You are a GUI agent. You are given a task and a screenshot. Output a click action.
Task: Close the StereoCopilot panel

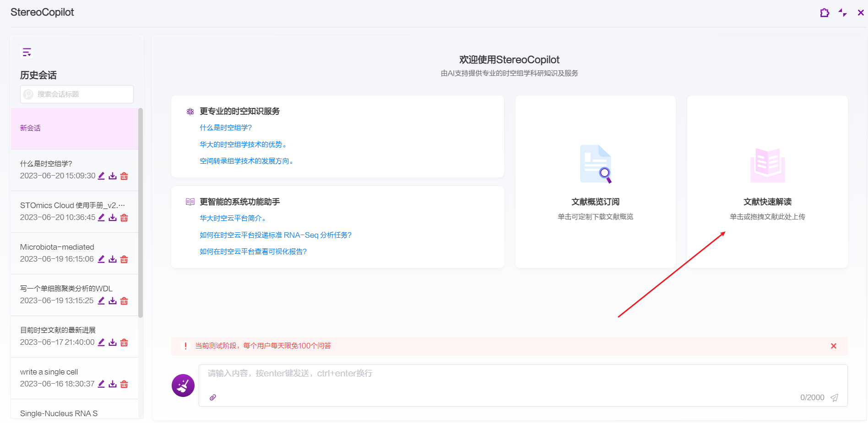861,13
